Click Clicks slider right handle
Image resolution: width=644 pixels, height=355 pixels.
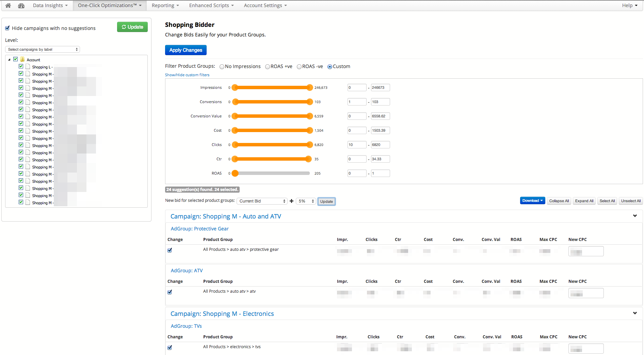(x=309, y=145)
